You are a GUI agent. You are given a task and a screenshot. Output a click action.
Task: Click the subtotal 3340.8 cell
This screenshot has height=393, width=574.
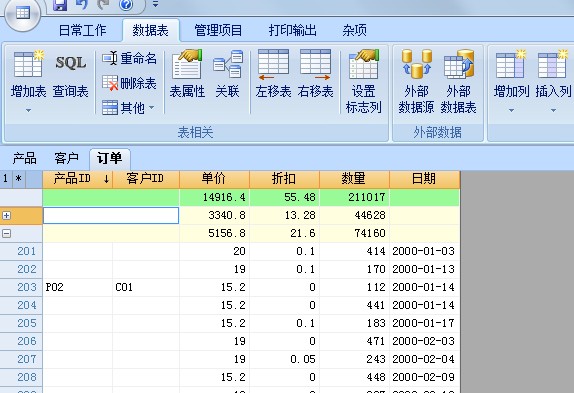[215, 216]
